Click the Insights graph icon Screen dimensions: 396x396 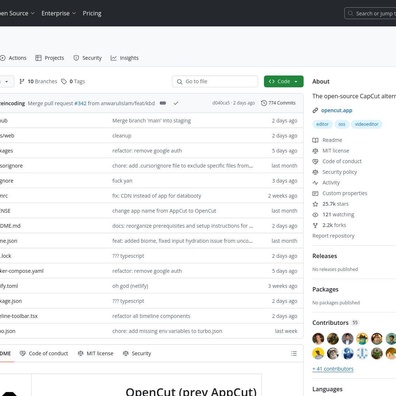tap(114, 58)
